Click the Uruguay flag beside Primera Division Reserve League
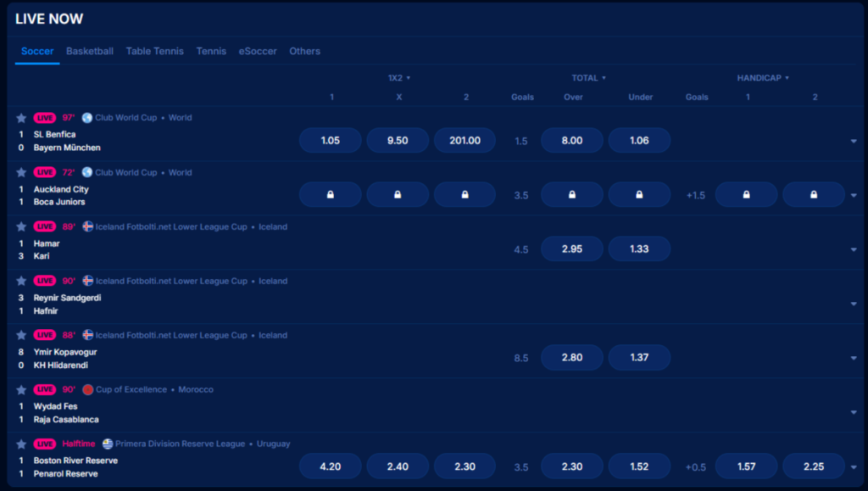 point(107,444)
